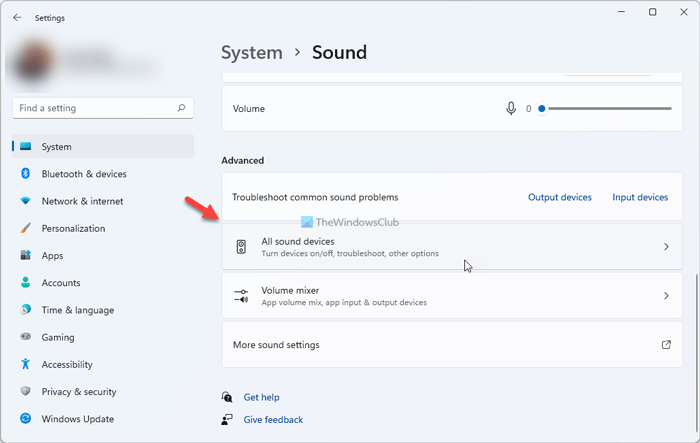Viewport: 700px width, 443px height.
Task: Click the Windows Update icon in sidebar
Action: tap(26, 419)
